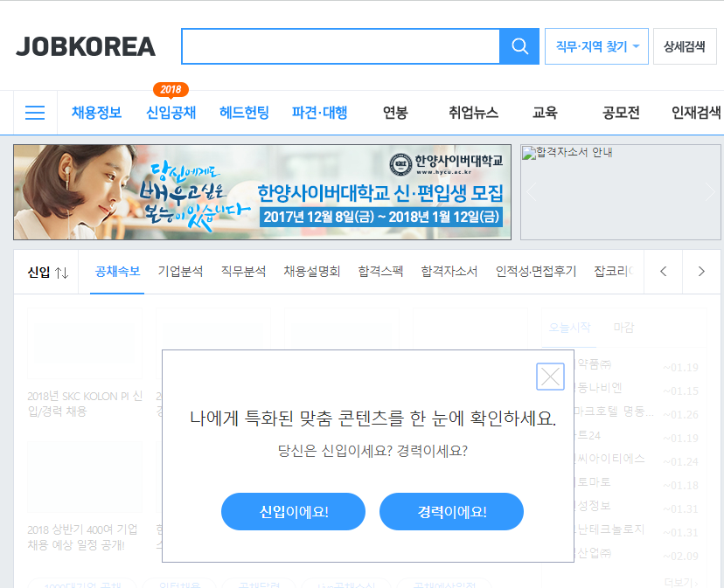Screen dimensions: 724x588
Task: Open the hamburger menu icon
Action: tap(35, 113)
